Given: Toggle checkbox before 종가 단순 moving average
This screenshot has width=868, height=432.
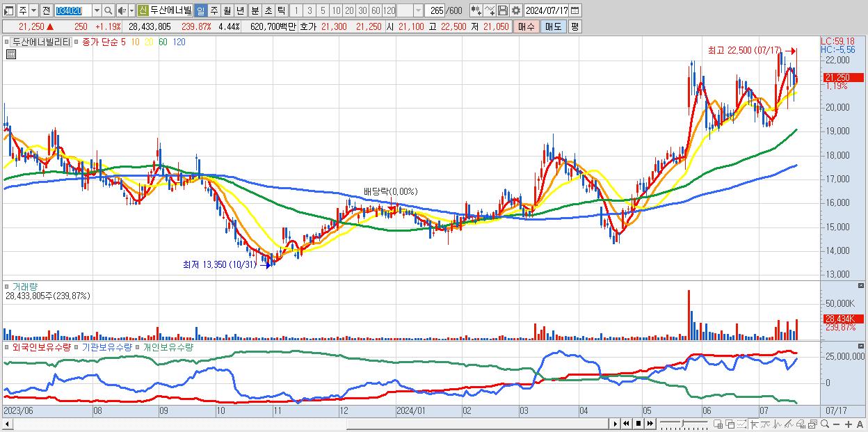Looking at the screenshot, I should click(77, 42).
